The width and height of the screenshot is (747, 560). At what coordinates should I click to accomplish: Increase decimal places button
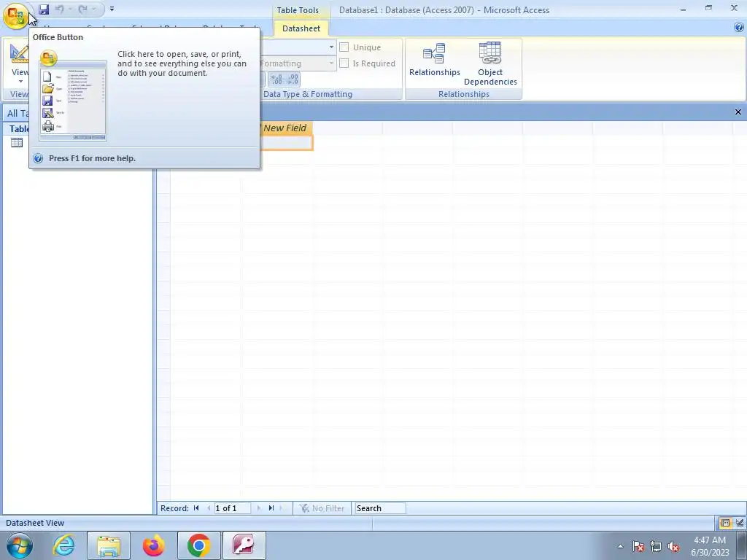276,79
